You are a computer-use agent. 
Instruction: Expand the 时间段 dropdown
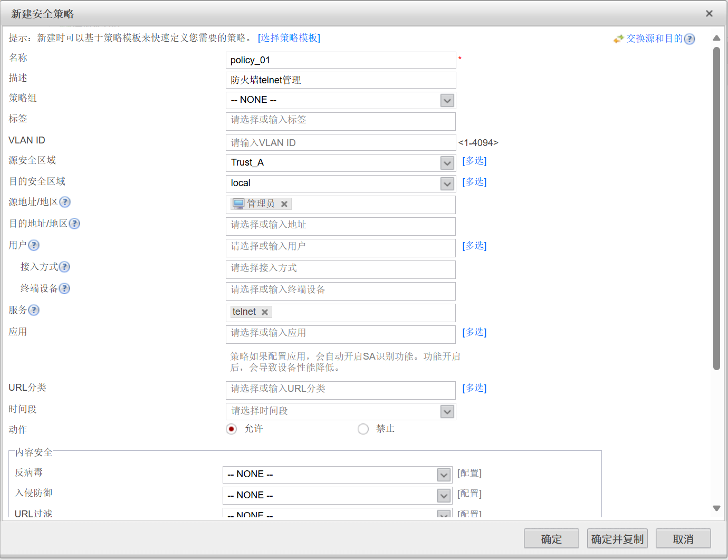(x=447, y=411)
